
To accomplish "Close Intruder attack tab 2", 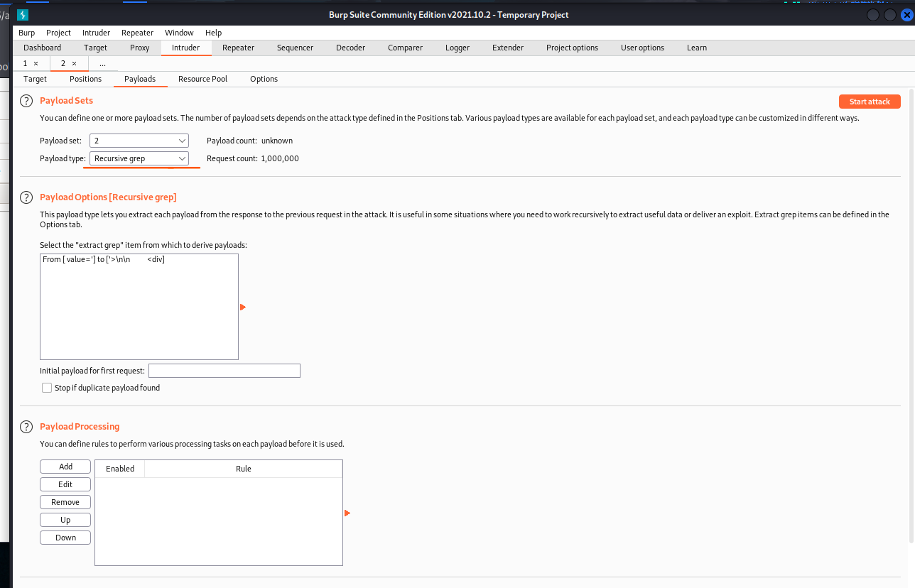I will point(74,63).
